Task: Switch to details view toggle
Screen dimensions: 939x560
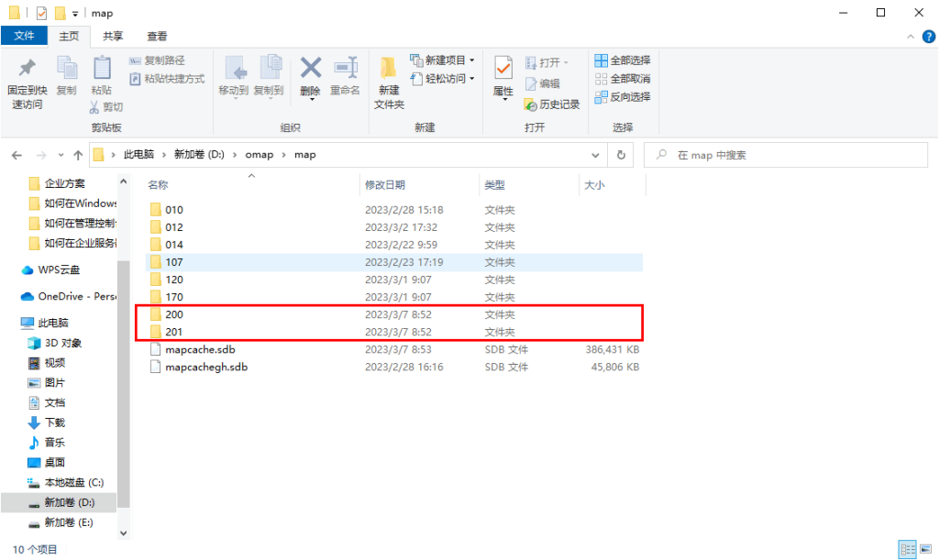Action: [x=906, y=549]
